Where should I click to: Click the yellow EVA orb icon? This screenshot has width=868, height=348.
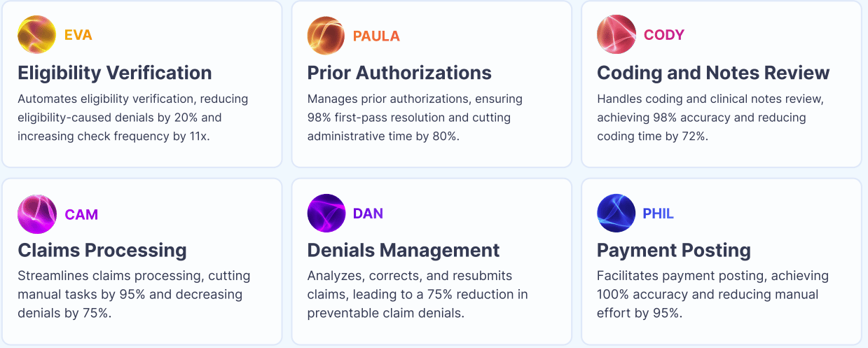pos(36,35)
